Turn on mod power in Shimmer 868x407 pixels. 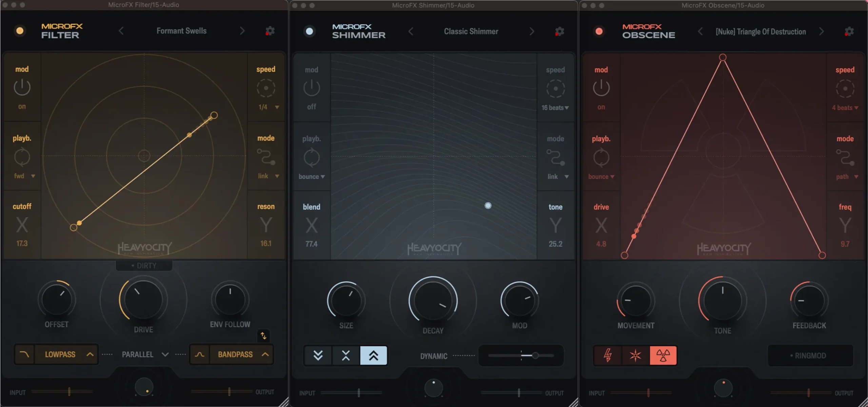(x=312, y=88)
